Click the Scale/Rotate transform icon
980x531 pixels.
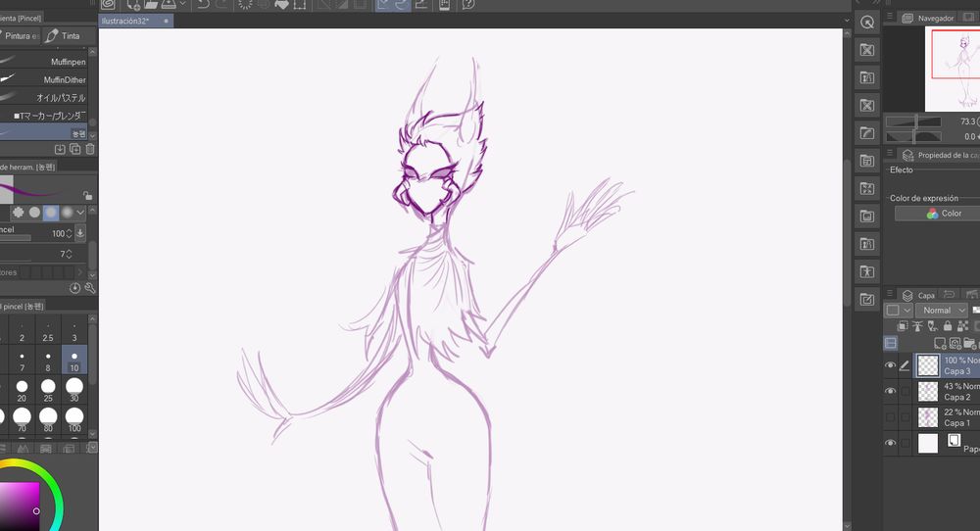click(x=299, y=4)
